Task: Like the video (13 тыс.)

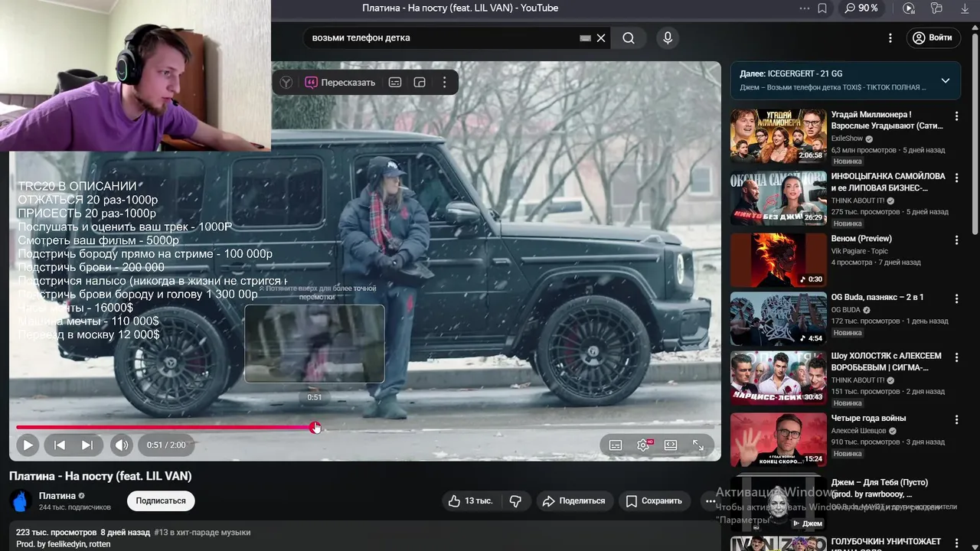Action: (x=470, y=501)
